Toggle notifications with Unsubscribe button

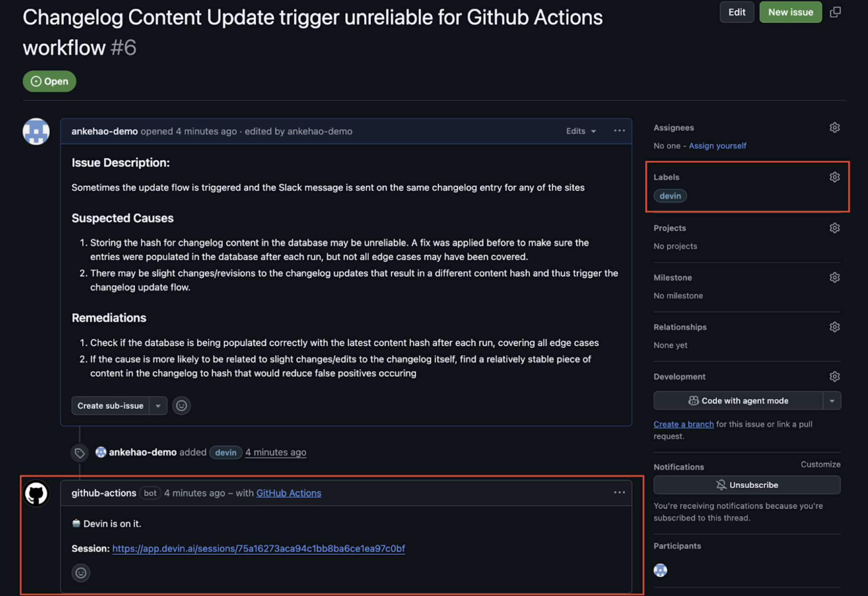pos(747,485)
